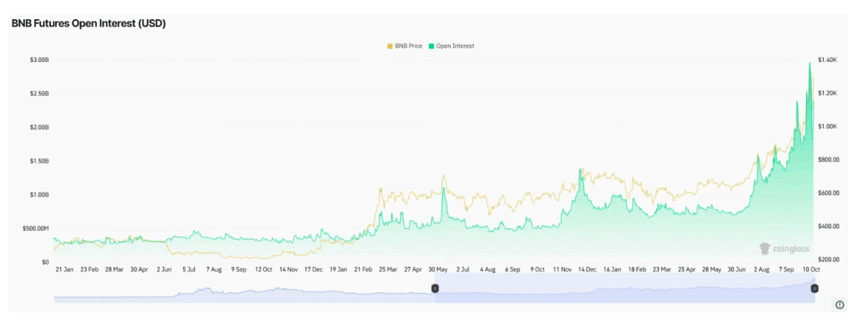Click the 9 Sep date label

click(x=238, y=270)
